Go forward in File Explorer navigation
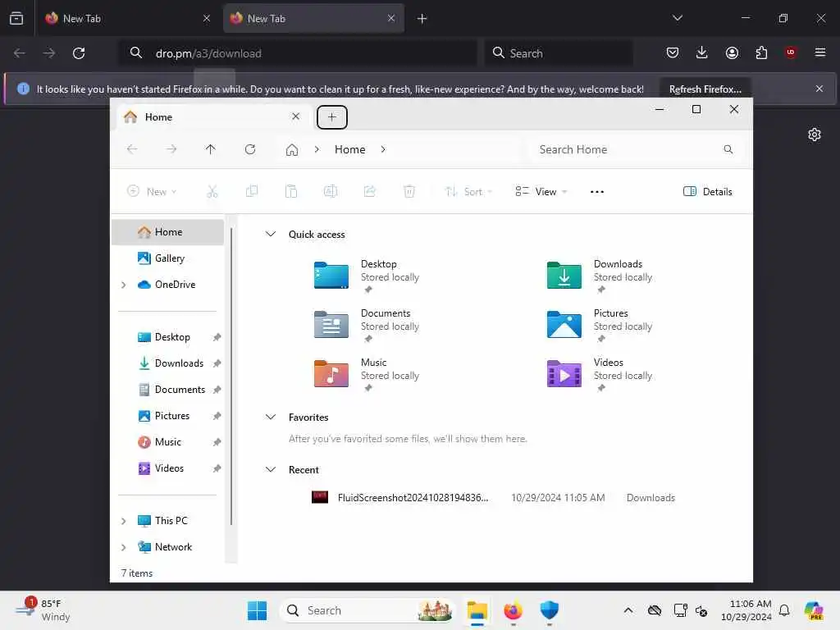This screenshot has width=840, height=630. [x=171, y=149]
